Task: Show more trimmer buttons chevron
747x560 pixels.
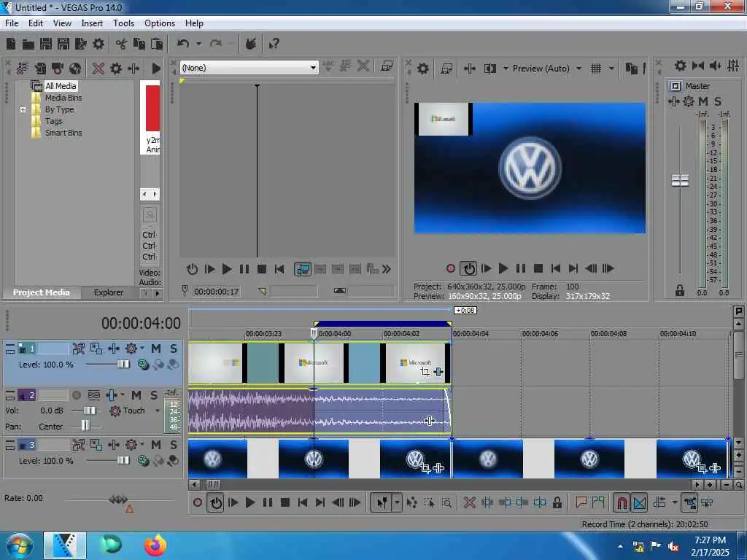Action: click(387, 269)
